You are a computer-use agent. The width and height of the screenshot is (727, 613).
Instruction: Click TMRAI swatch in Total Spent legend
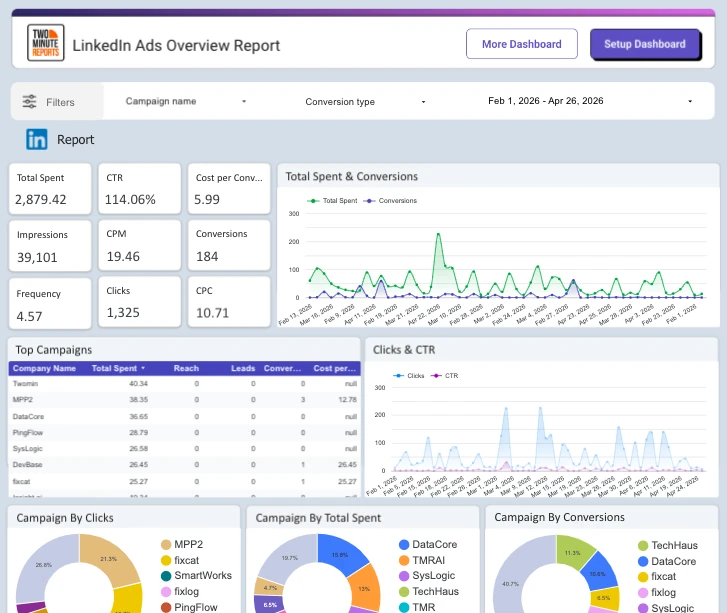tap(404, 561)
